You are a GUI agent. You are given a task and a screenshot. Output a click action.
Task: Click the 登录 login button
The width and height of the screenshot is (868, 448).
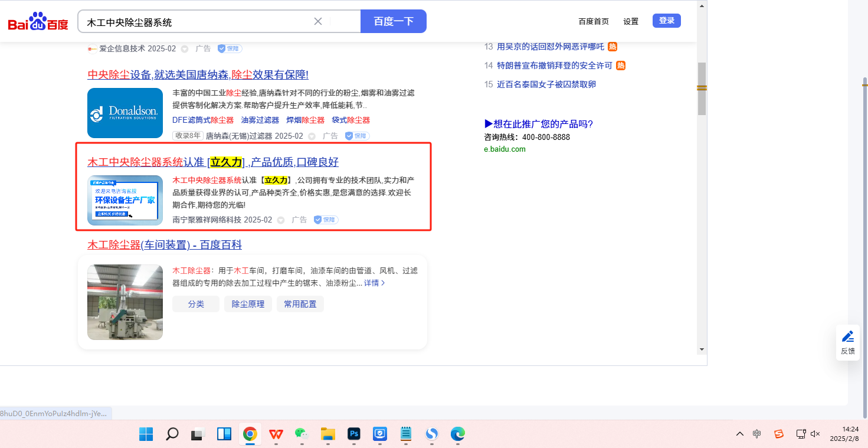tap(666, 21)
